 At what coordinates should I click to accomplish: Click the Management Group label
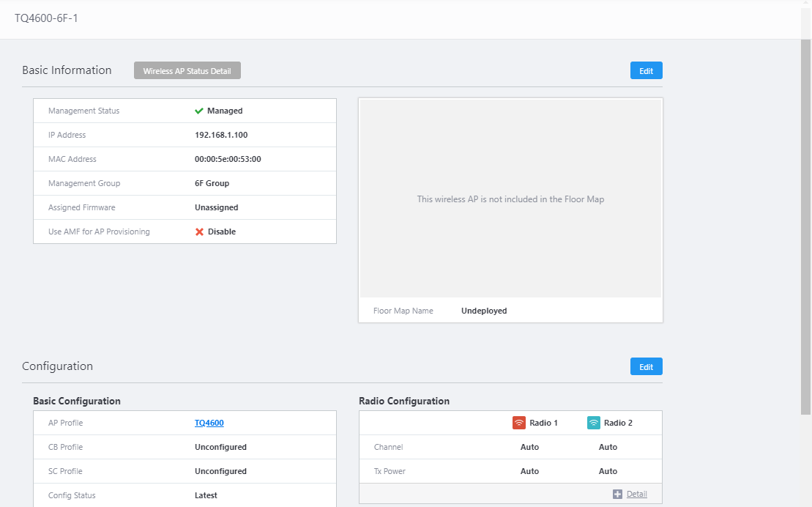click(84, 183)
